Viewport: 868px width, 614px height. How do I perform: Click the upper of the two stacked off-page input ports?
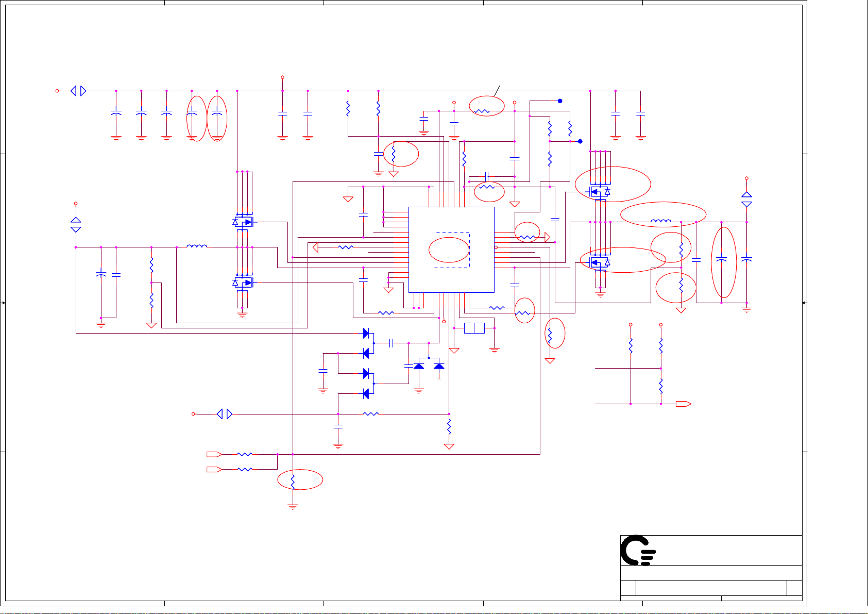(x=214, y=454)
